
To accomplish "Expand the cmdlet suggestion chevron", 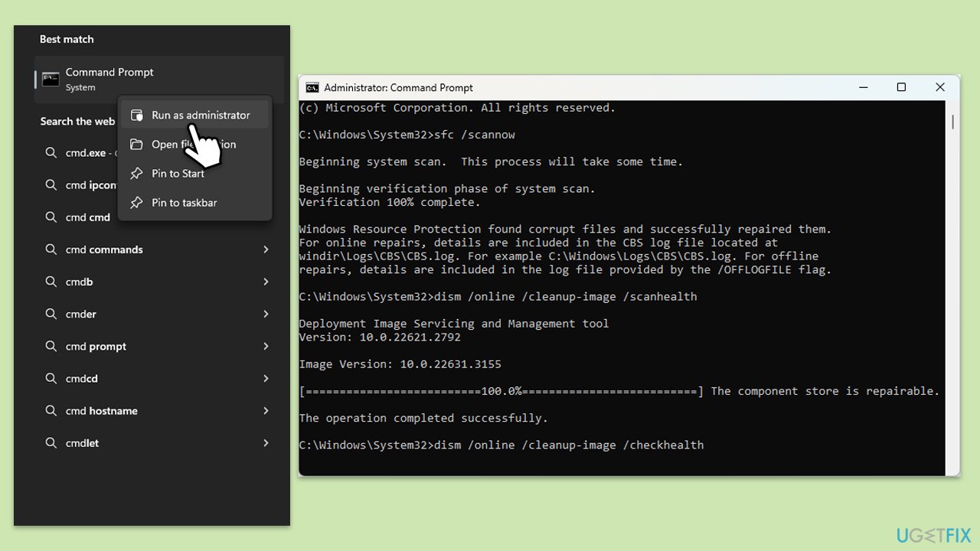I will [266, 442].
